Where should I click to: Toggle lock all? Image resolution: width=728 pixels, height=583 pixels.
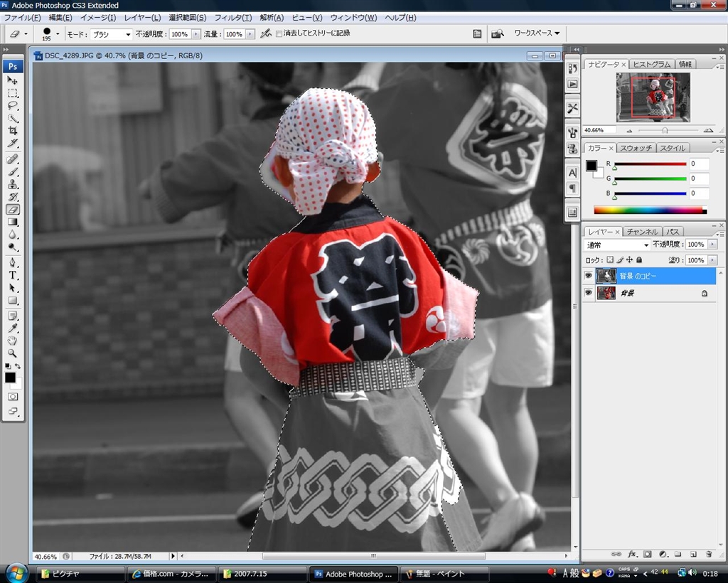[x=639, y=260]
